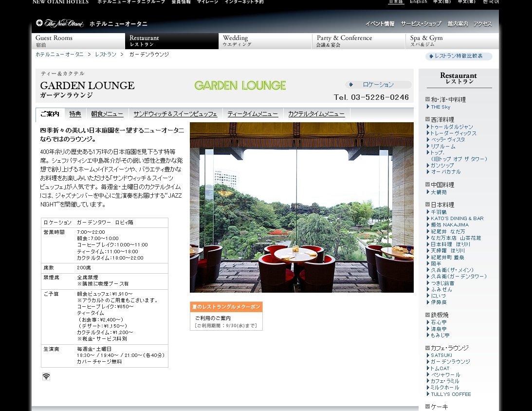Open ベシャワール link

tap(445, 374)
